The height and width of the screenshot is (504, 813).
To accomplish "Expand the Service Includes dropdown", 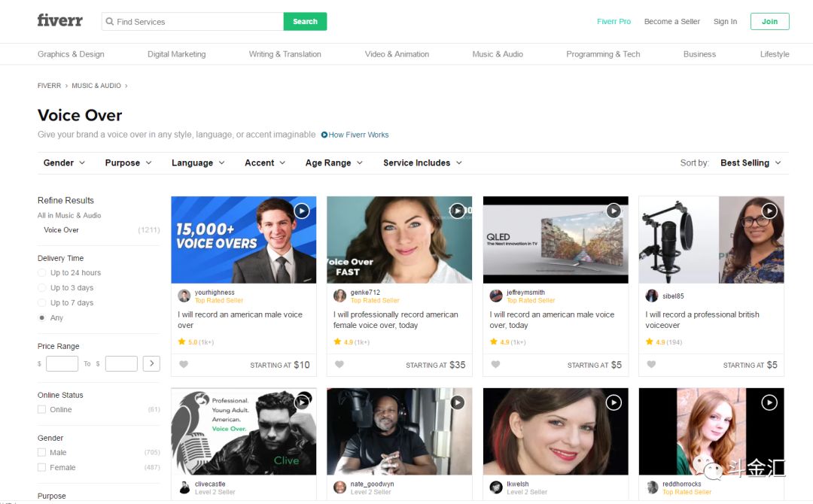I will click(x=422, y=162).
